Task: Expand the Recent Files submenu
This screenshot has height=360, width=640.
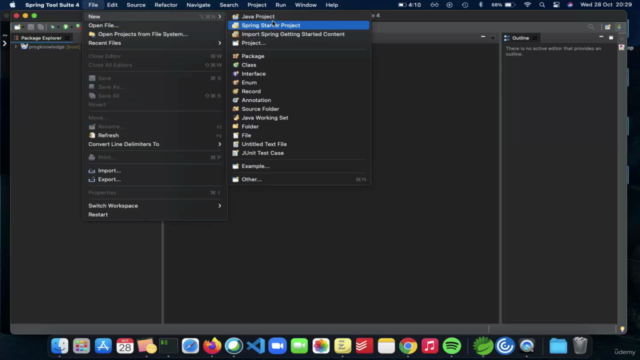Action: [x=155, y=43]
